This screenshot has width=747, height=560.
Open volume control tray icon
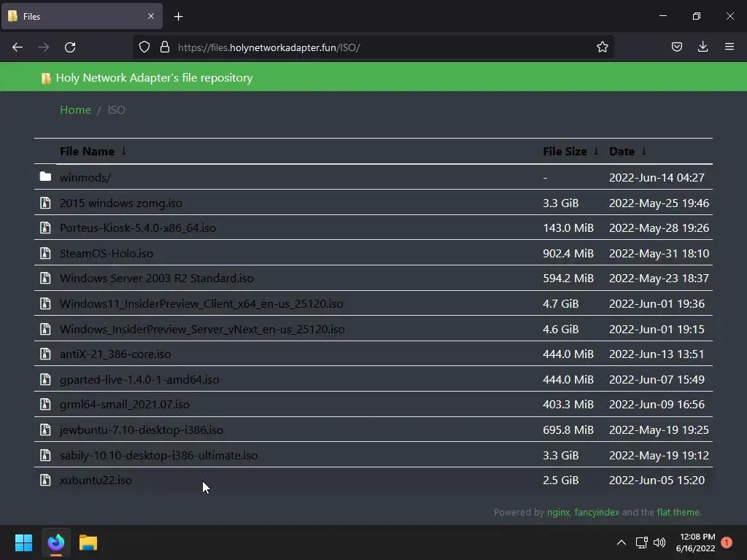[659, 542]
